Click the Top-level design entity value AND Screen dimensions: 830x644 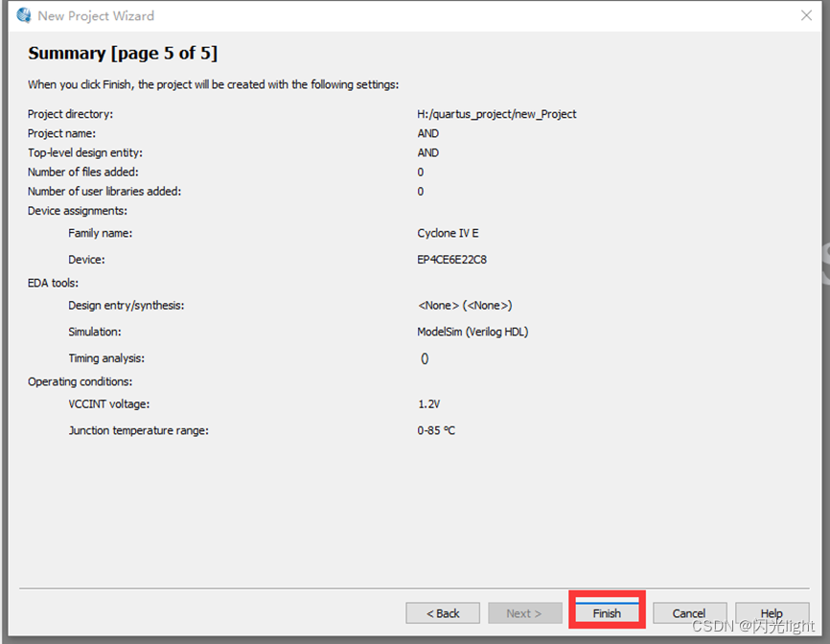click(427, 153)
